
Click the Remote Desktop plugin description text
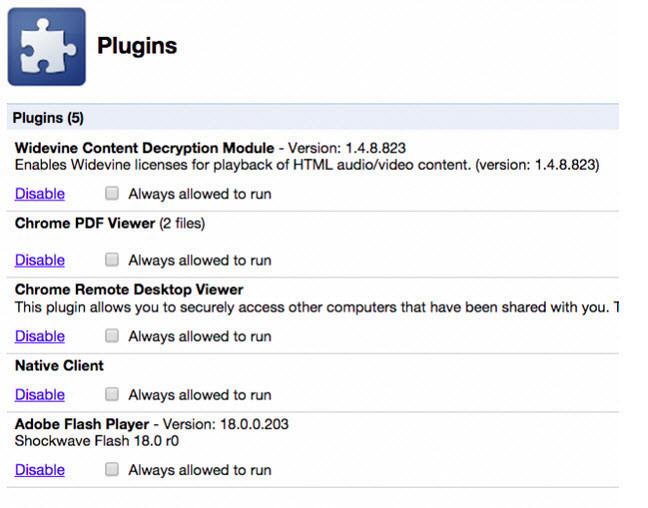coord(317,308)
